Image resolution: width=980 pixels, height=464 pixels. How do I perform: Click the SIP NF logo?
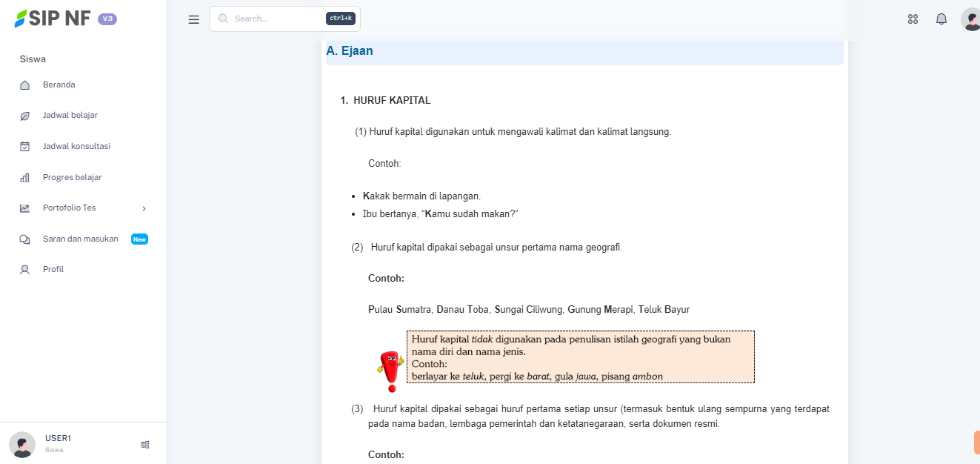52,19
